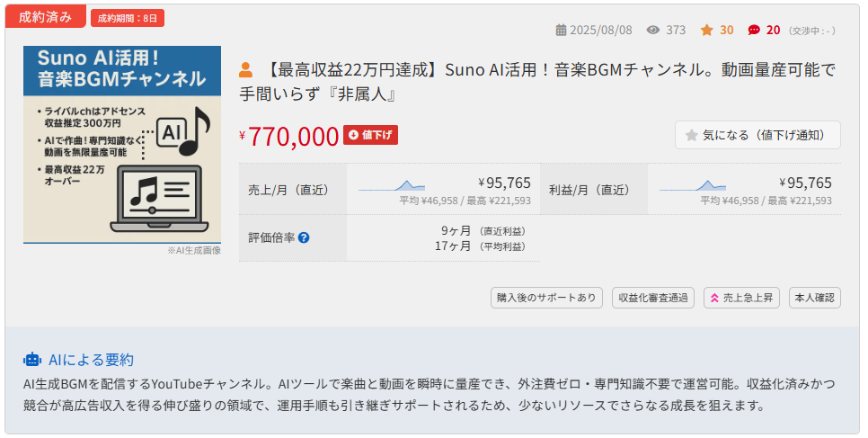Toggle the 気になる（値下げ通知） watchlist button
868x438 pixels.
757,135
